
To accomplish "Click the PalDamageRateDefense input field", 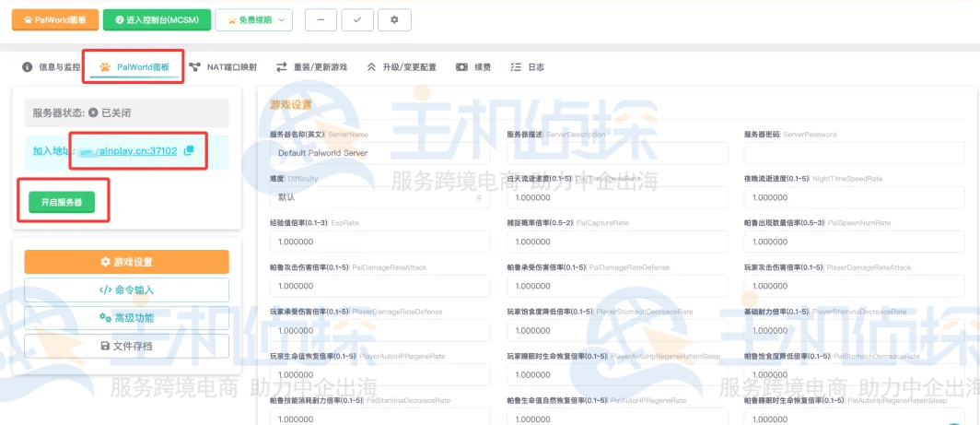I will tap(617, 286).
